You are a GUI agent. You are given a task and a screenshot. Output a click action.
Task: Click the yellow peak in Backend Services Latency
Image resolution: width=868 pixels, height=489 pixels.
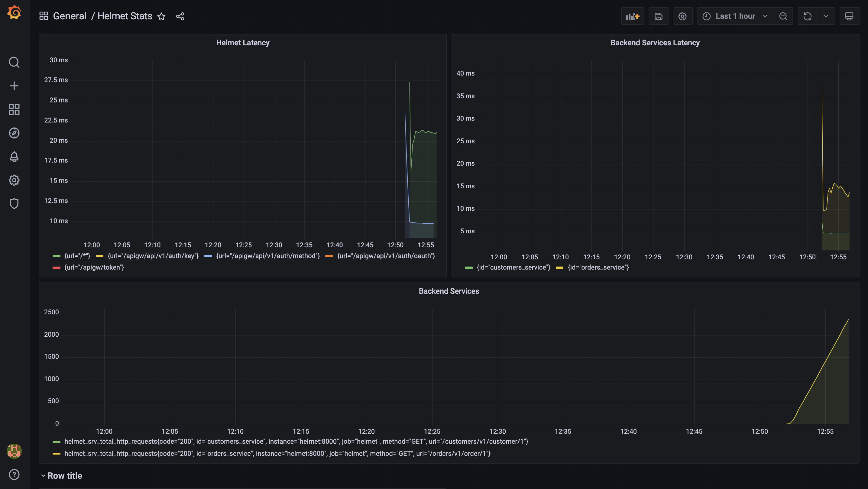pos(822,82)
